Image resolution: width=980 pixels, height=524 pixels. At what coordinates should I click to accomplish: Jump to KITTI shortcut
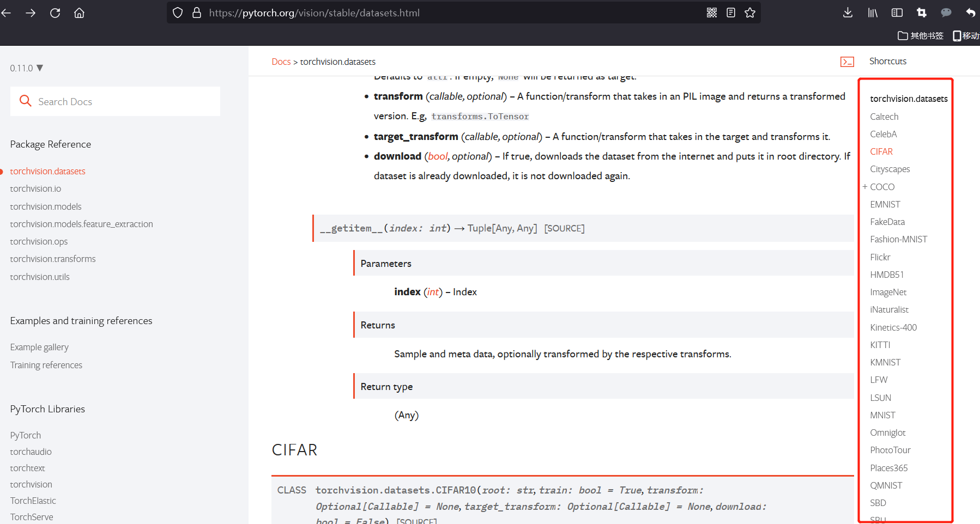click(x=880, y=345)
